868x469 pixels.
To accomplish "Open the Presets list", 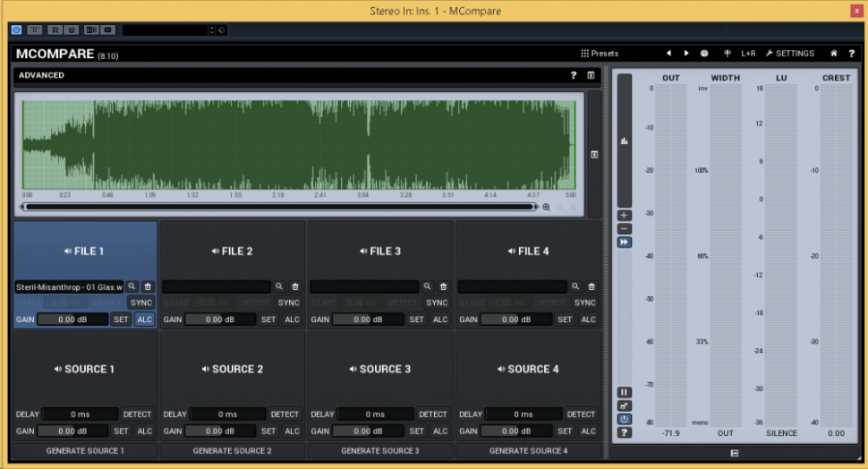I will [x=600, y=54].
